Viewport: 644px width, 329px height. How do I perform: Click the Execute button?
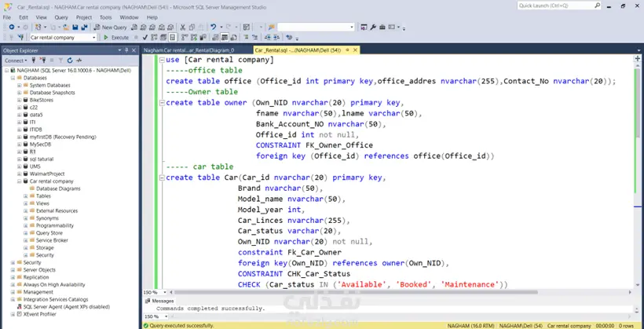click(x=115, y=38)
